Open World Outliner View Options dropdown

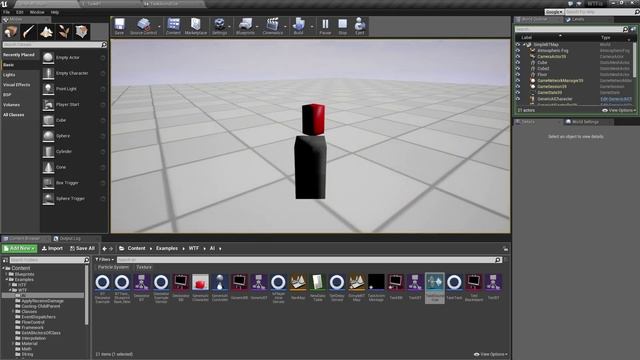point(619,110)
